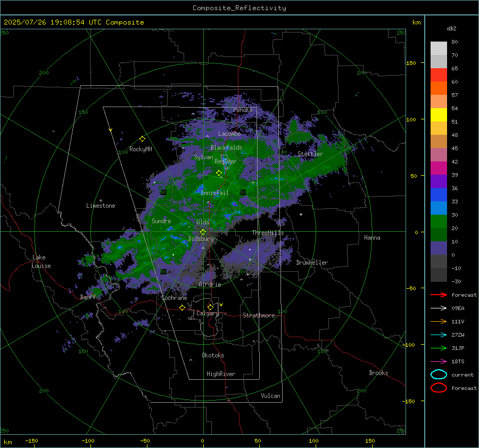Click the Olds city label
The image size is (479, 448).
coord(203,222)
